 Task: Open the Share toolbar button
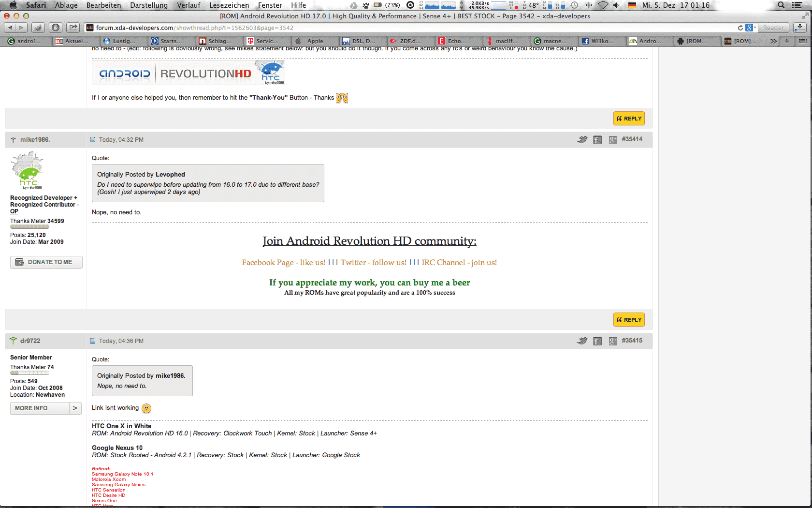[73, 28]
